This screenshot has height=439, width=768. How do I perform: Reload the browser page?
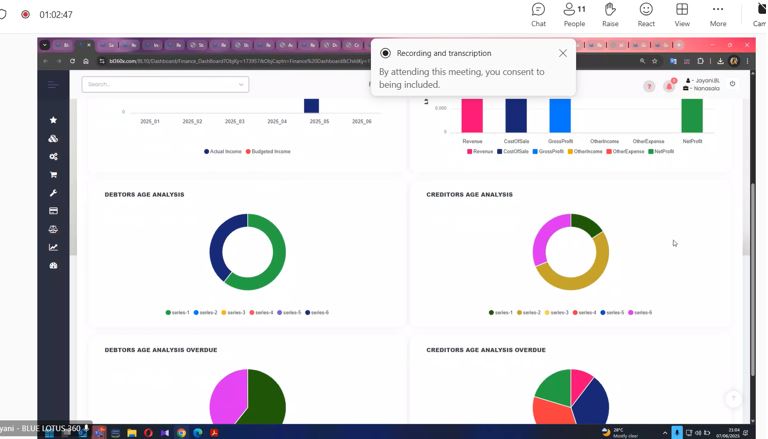pyautogui.click(x=72, y=61)
